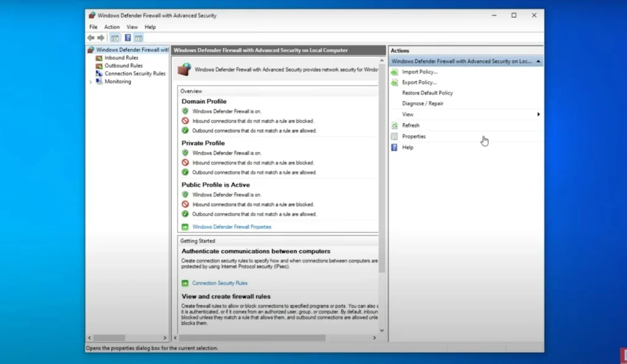Choose Restore Default Policy action
The image size is (627, 364).
tap(427, 93)
